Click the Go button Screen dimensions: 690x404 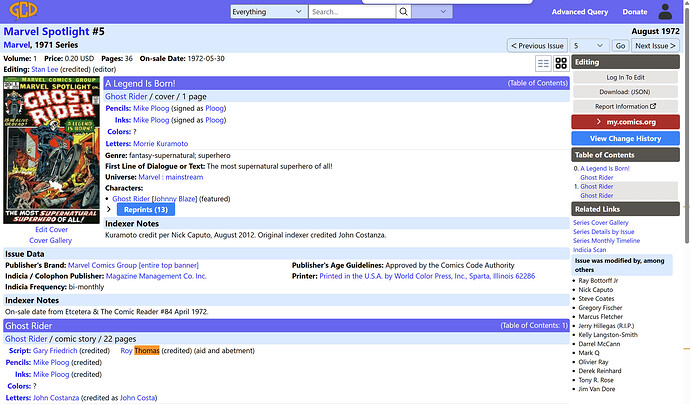click(620, 46)
